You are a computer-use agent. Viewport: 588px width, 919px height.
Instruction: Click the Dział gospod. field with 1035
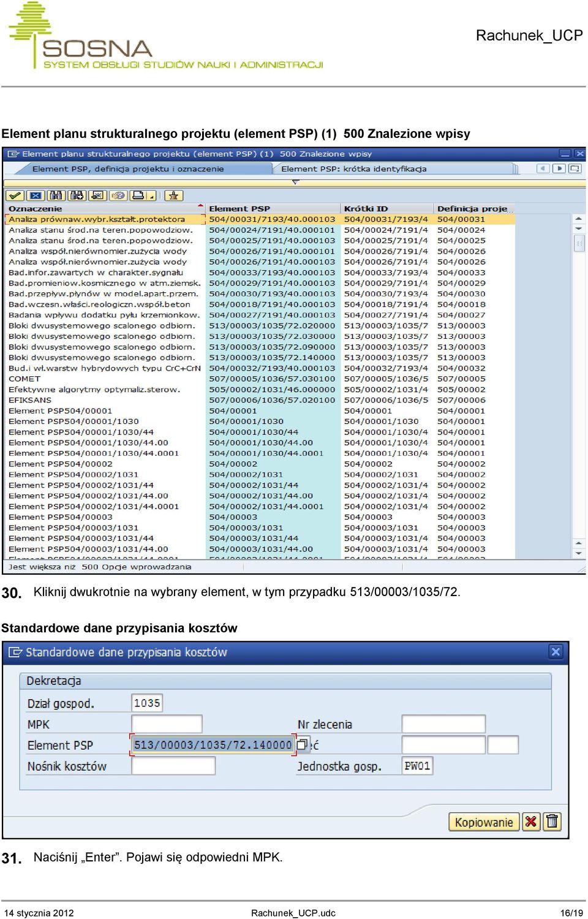tap(147, 703)
